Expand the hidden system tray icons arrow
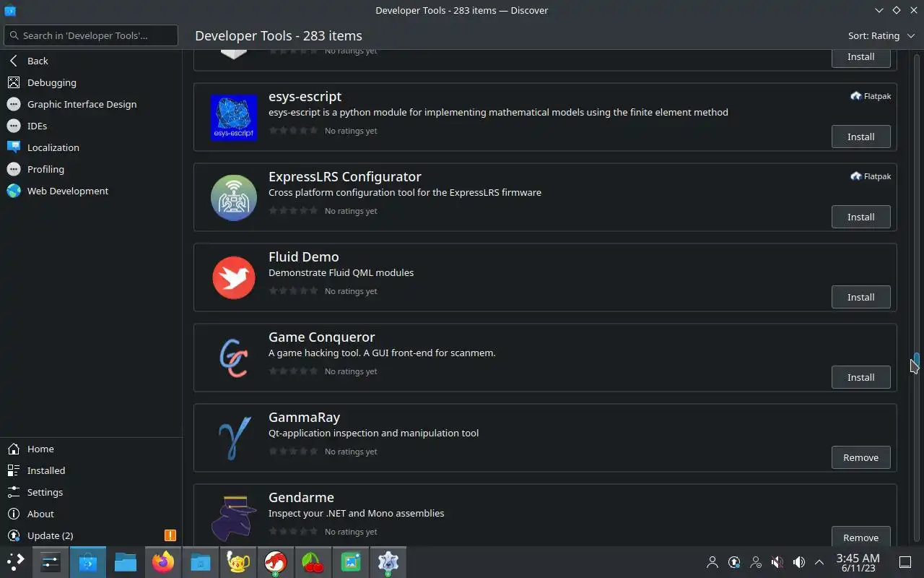Screen dimensions: 924x578 819,561
